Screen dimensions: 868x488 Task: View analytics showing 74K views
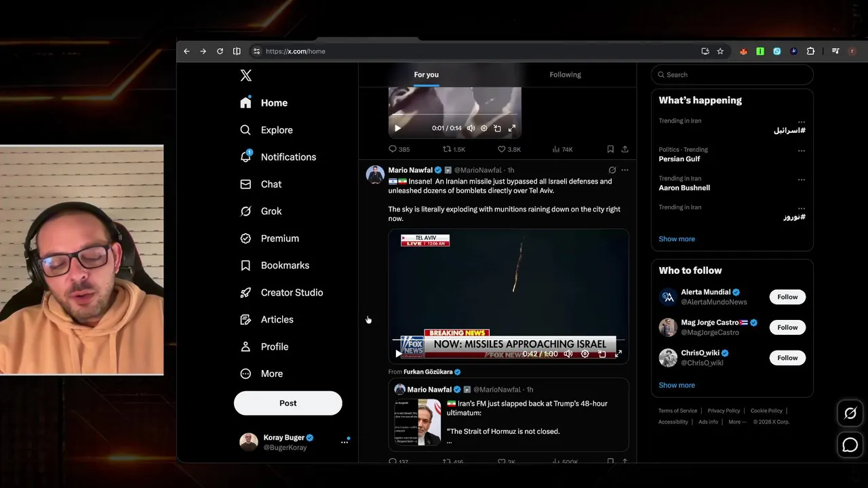click(562, 149)
